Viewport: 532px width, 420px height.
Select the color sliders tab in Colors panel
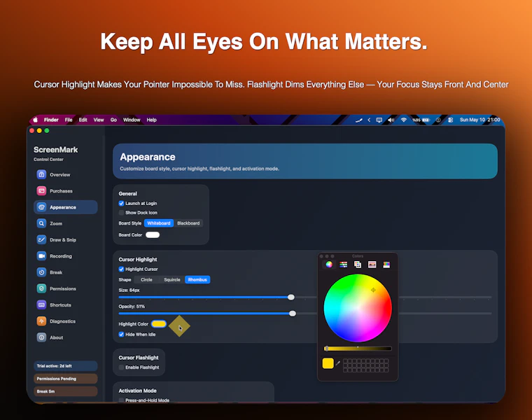(344, 265)
